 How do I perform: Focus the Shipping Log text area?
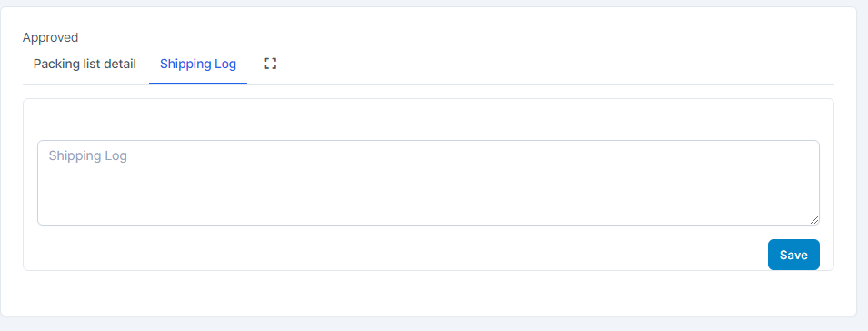point(428,183)
